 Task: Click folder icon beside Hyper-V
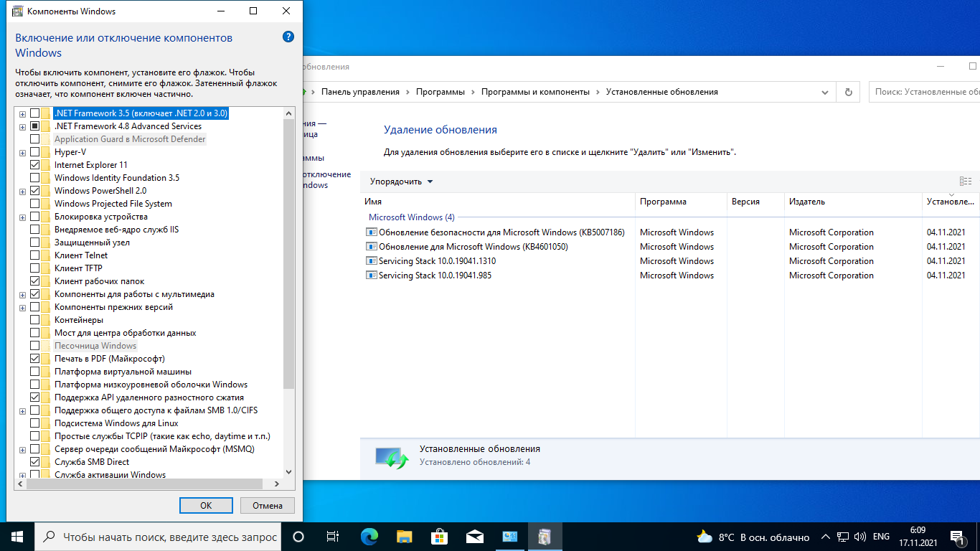[x=47, y=152]
